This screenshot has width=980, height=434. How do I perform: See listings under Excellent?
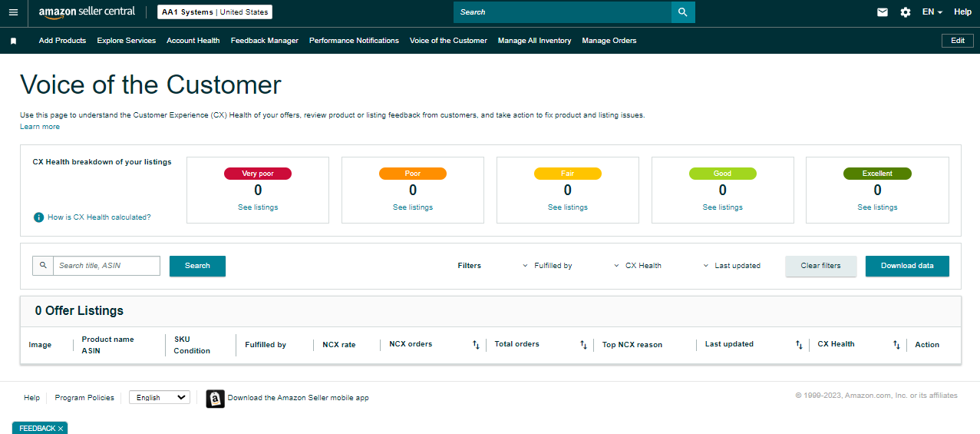(x=877, y=207)
